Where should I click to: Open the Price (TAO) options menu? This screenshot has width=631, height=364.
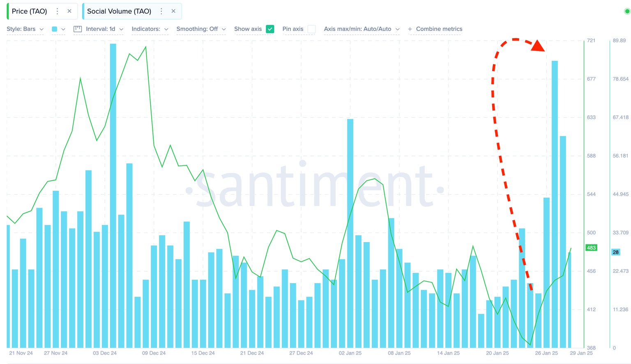[x=57, y=11]
